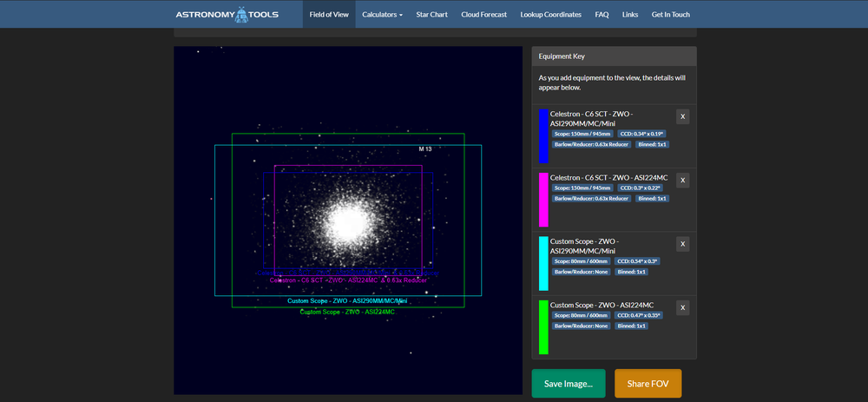The width and height of the screenshot is (868, 402).
Task: Open the FAQ page
Action: tap(602, 14)
